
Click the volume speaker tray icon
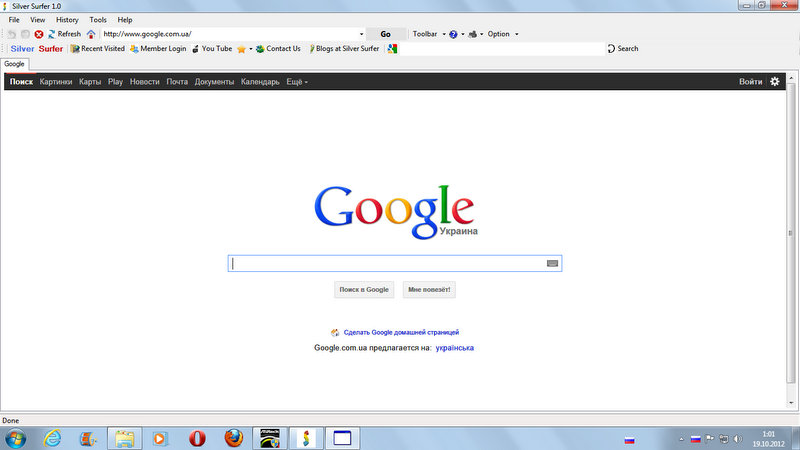pos(738,439)
